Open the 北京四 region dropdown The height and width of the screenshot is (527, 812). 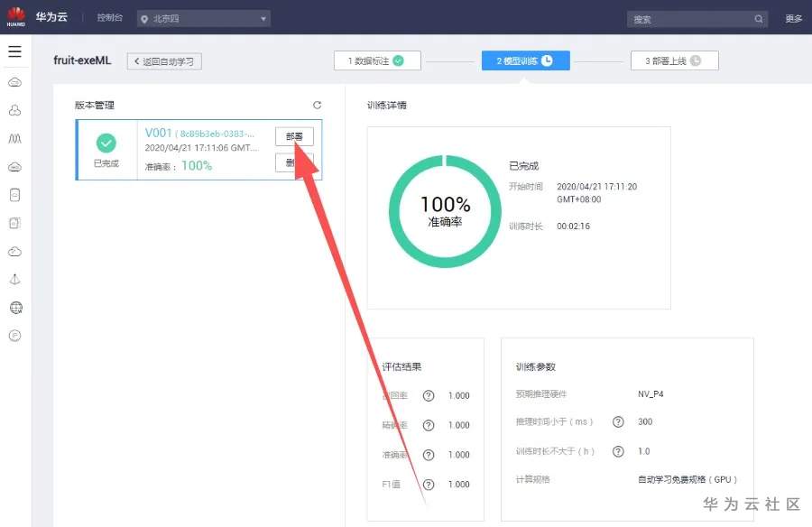(x=204, y=19)
